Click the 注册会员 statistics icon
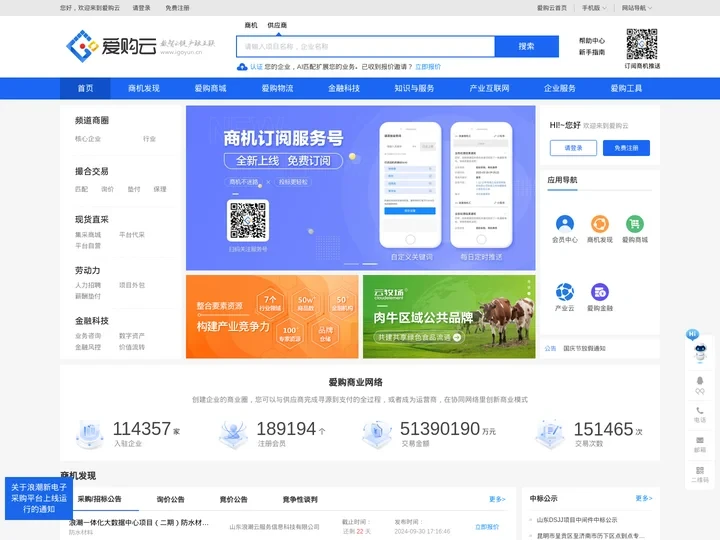The image size is (720, 540). click(234, 433)
